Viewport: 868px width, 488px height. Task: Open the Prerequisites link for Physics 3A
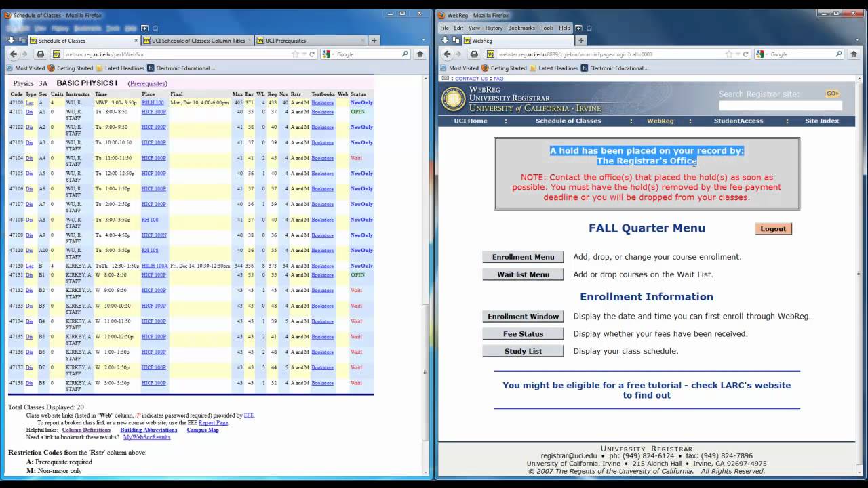point(147,83)
